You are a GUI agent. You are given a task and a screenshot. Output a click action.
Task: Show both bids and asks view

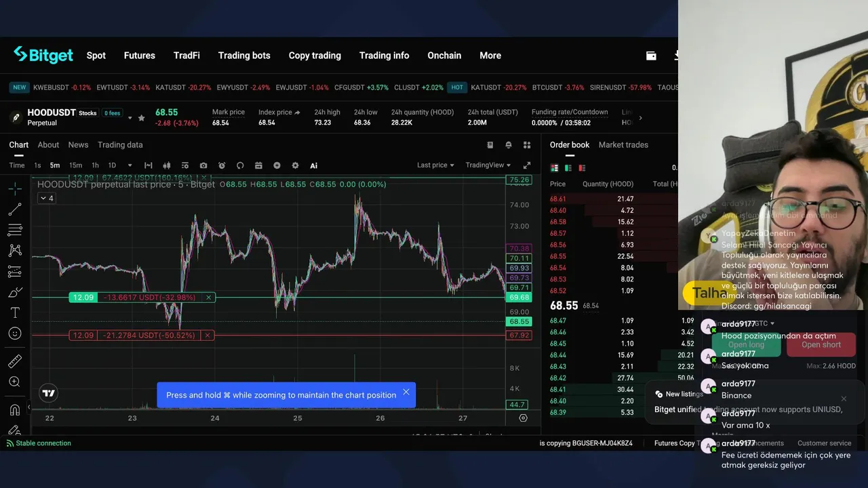(x=554, y=168)
